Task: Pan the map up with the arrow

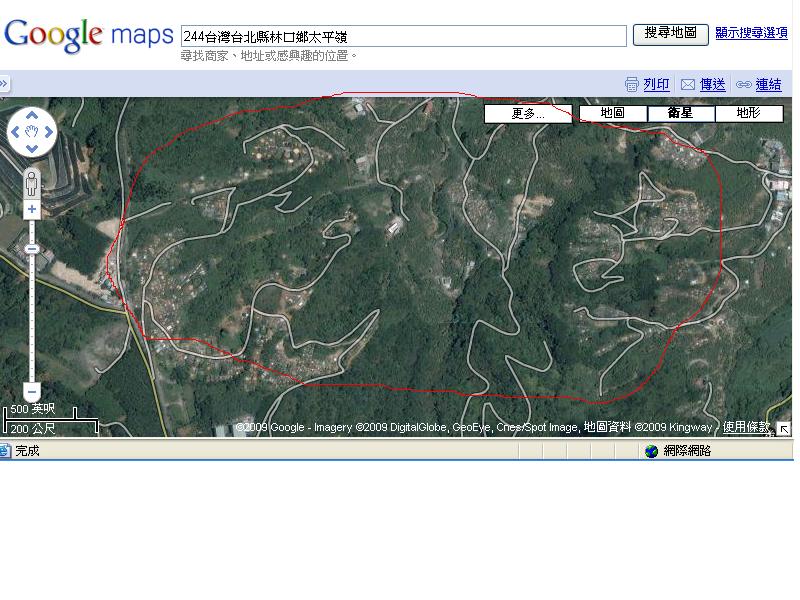Action: [x=32, y=114]
